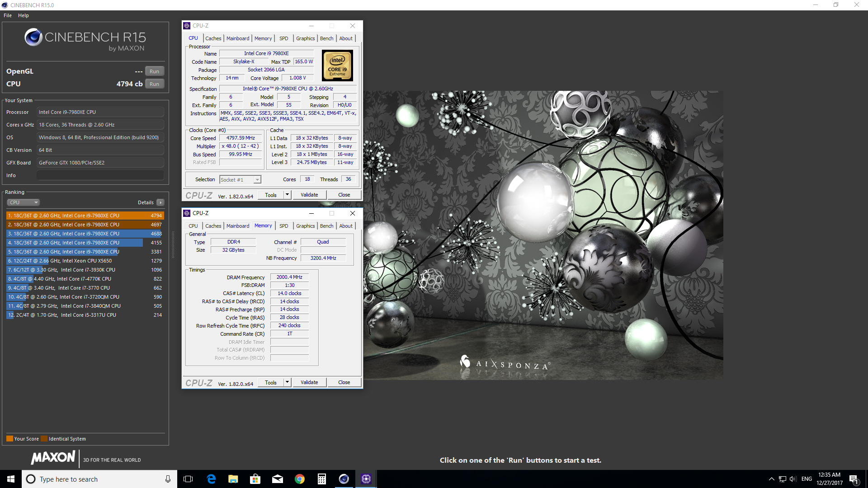Select ranking row 7 Core i7-3930K
This screenshot has height=488, width=868.
(85, 270)
